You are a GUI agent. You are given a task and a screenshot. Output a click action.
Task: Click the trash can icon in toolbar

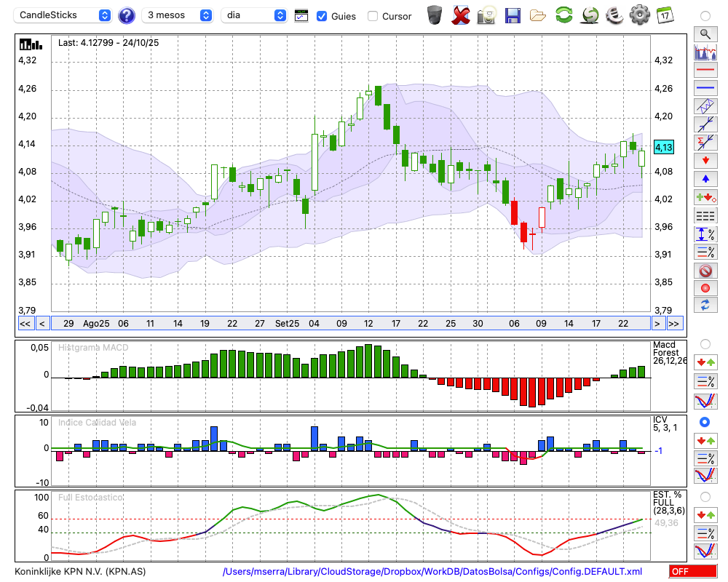[435, 15]
